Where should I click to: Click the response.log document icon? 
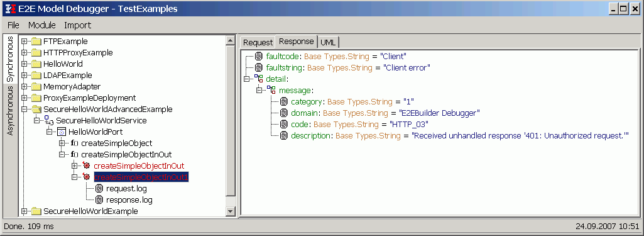(99, 200)
